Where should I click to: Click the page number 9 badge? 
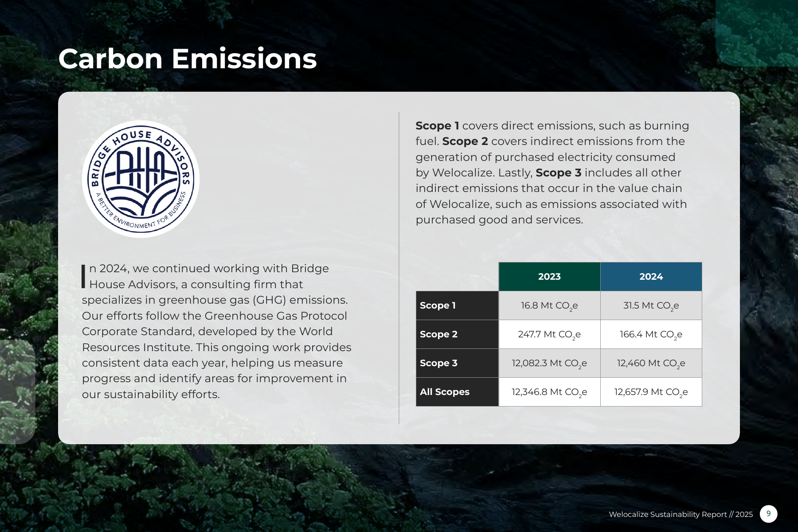(768, 514)
